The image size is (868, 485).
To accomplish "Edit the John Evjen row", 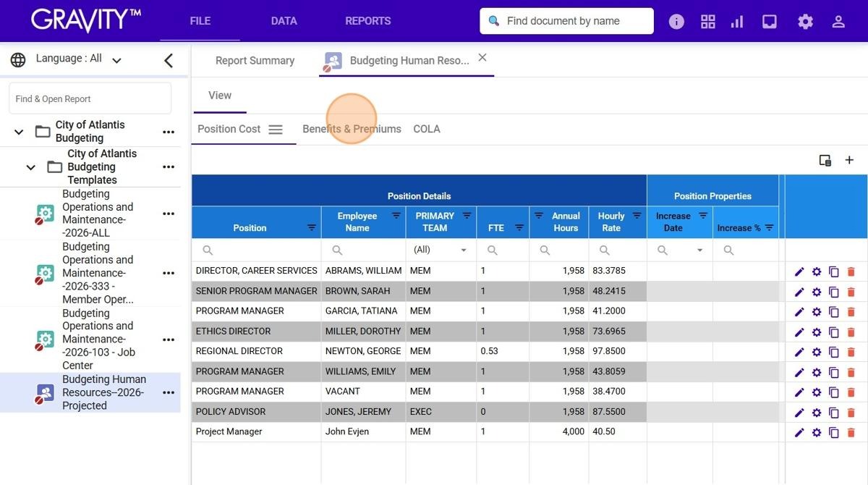I will [x=799, y=432].
